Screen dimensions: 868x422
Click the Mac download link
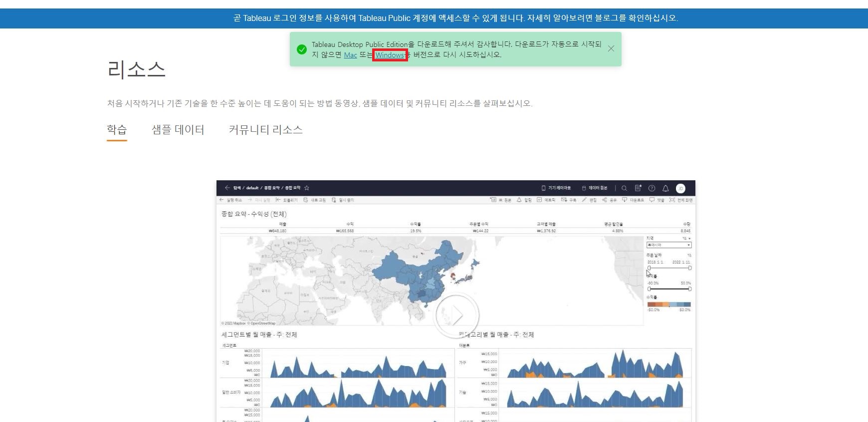coord(351,55)
